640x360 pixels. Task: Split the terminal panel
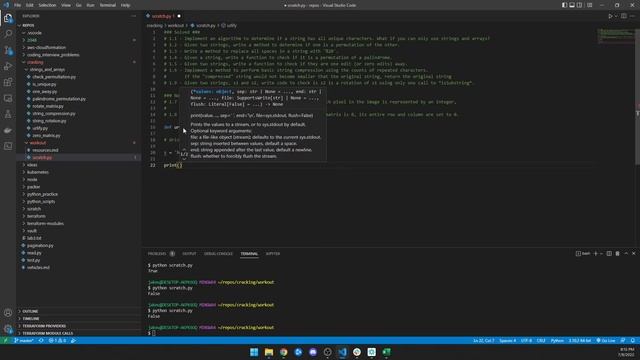coord(609,253)
